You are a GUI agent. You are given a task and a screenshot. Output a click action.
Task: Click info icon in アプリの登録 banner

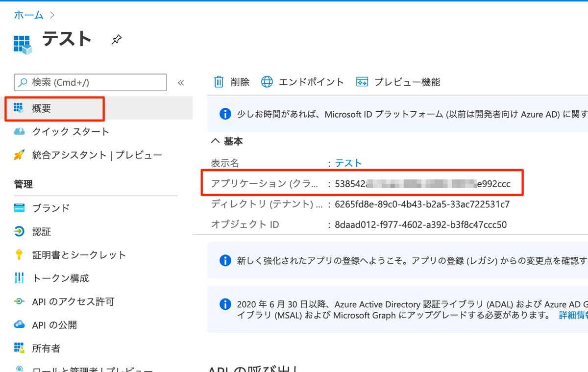point(225,260)
